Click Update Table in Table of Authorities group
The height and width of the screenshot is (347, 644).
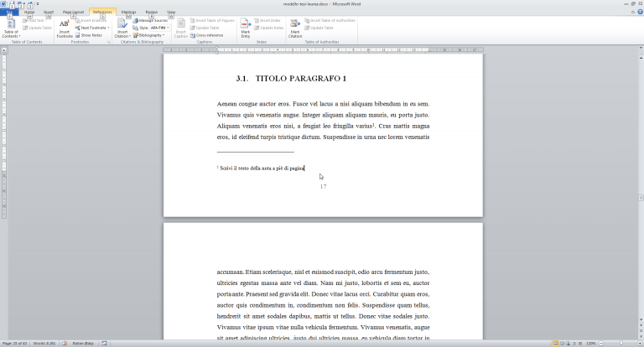pos(319,28)
